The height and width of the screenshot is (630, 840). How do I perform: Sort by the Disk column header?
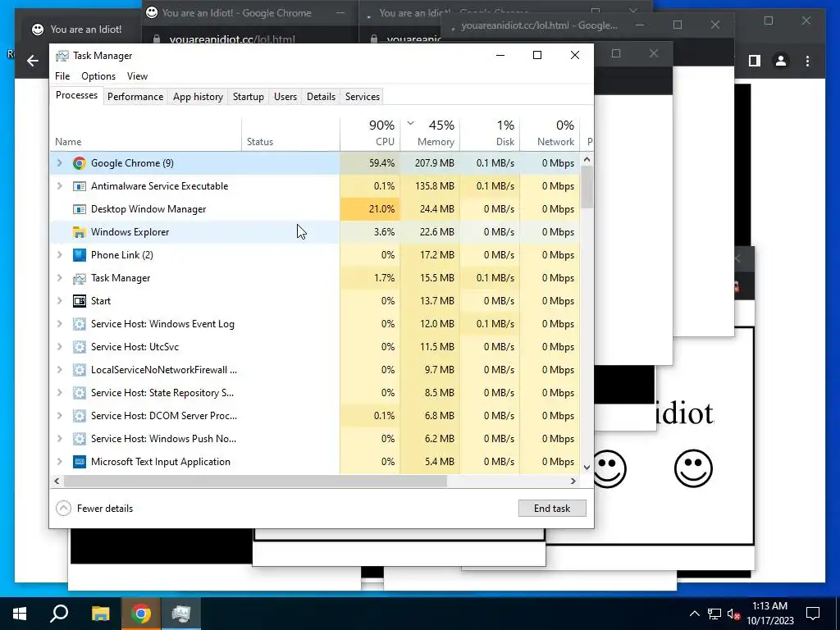[491, 132]
